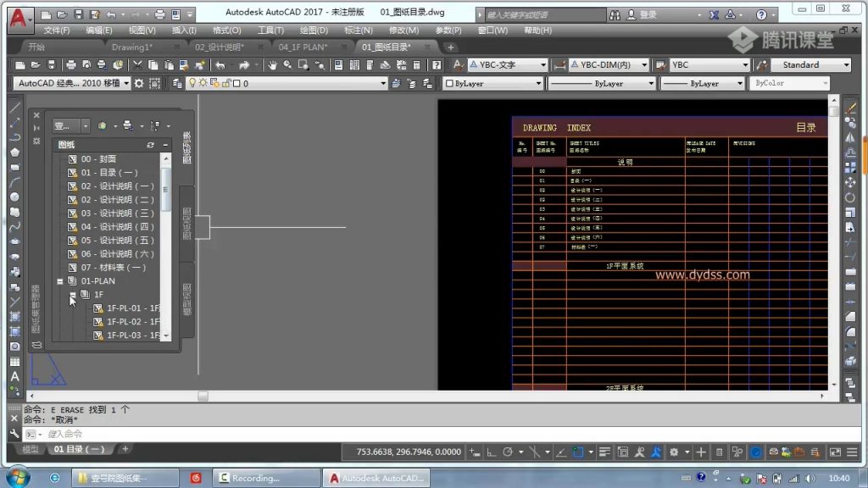Select the Pan hand tool
This screenshot has width=868, height=488.
pos(272,65)
